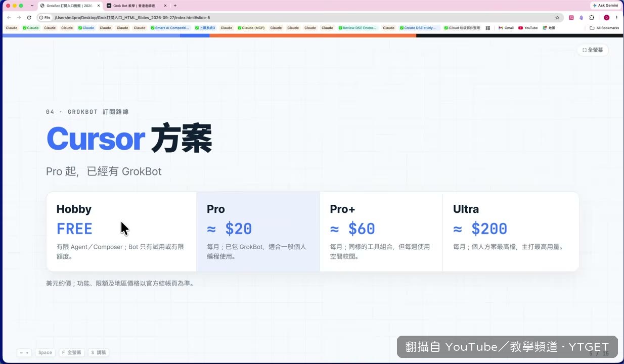The image size is (624, 364).
Task: Open the purple extension icon in toolbar
Action: tap(582, 17)
